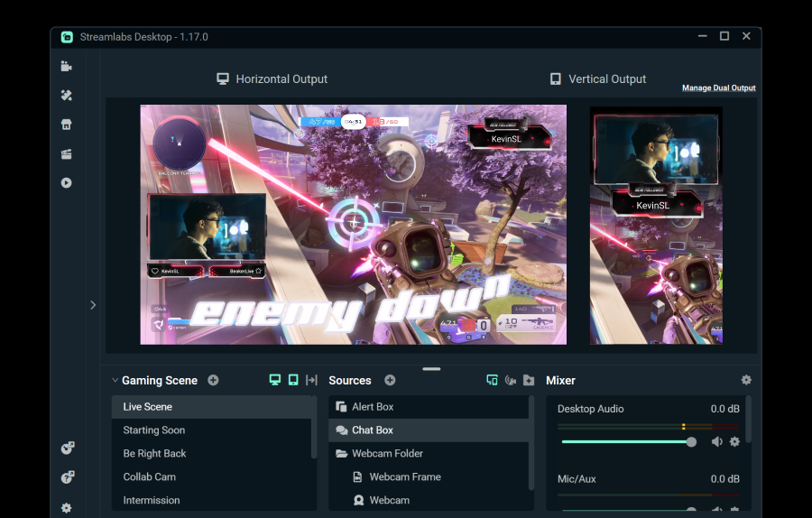Select the Vertical Output header

tap(597, 79)
